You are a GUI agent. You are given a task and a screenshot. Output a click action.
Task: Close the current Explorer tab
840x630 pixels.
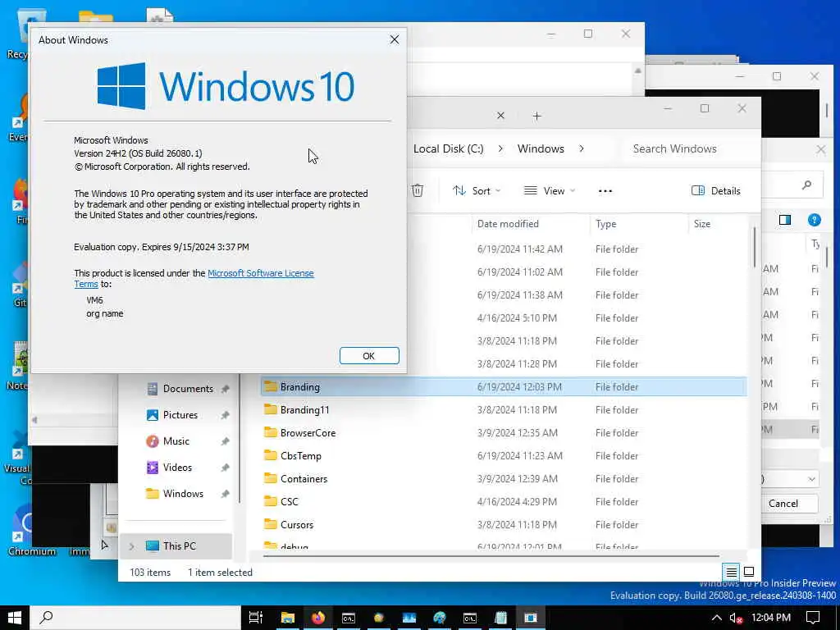[500, 116]
